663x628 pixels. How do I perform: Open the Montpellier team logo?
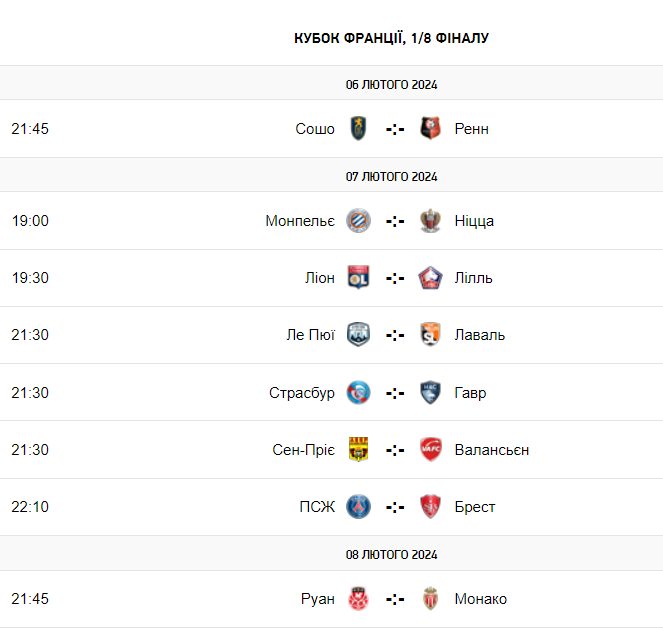(x=358, y=220)
